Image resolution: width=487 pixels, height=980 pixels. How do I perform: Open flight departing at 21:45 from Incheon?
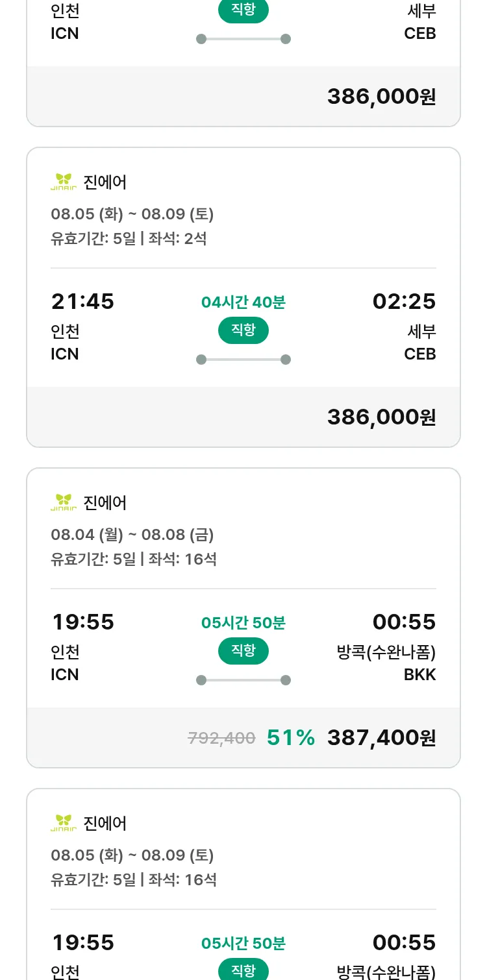(x=82, y=302)
